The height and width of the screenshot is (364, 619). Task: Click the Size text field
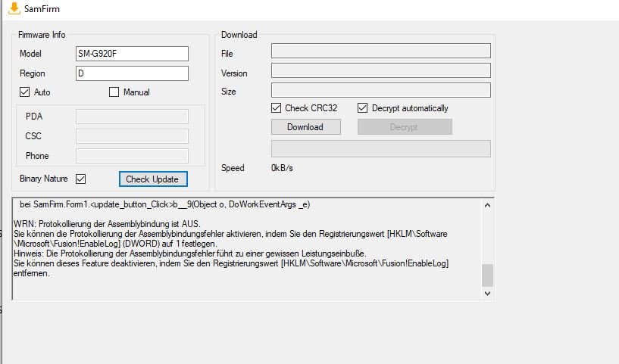tap(380, 90)
